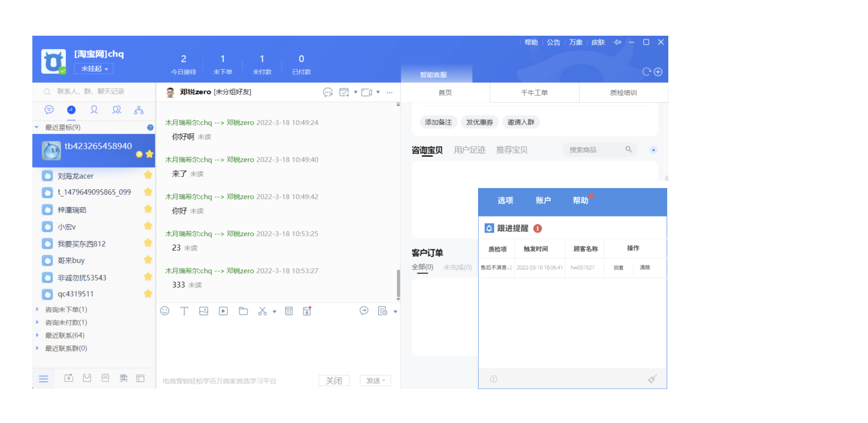Collapse product panel with round up arrow

654,150
